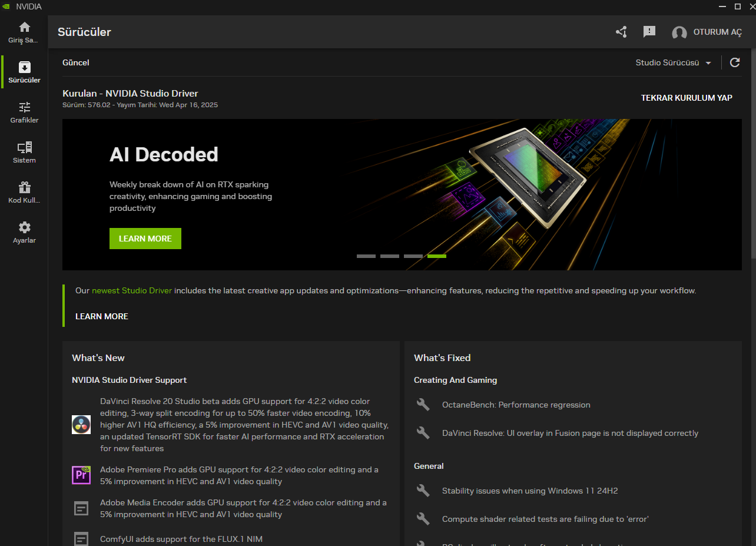Refresh drivers with the reload icon

[x=735, y=62]
